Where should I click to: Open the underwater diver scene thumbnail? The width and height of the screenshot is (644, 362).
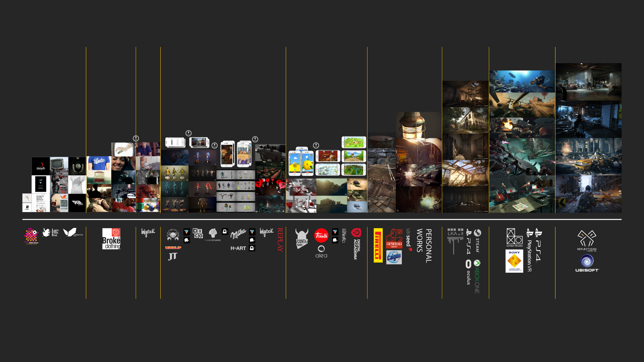(x=522, y=81)
